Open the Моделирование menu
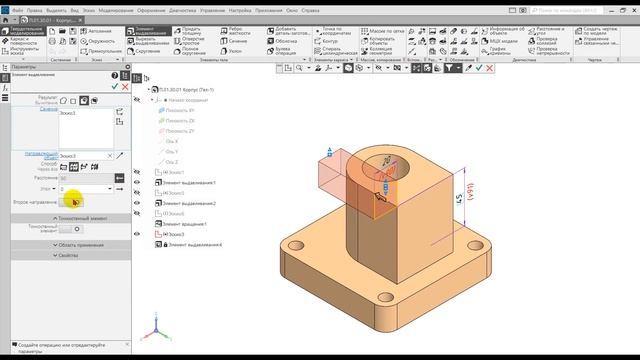 coord(116,10)
